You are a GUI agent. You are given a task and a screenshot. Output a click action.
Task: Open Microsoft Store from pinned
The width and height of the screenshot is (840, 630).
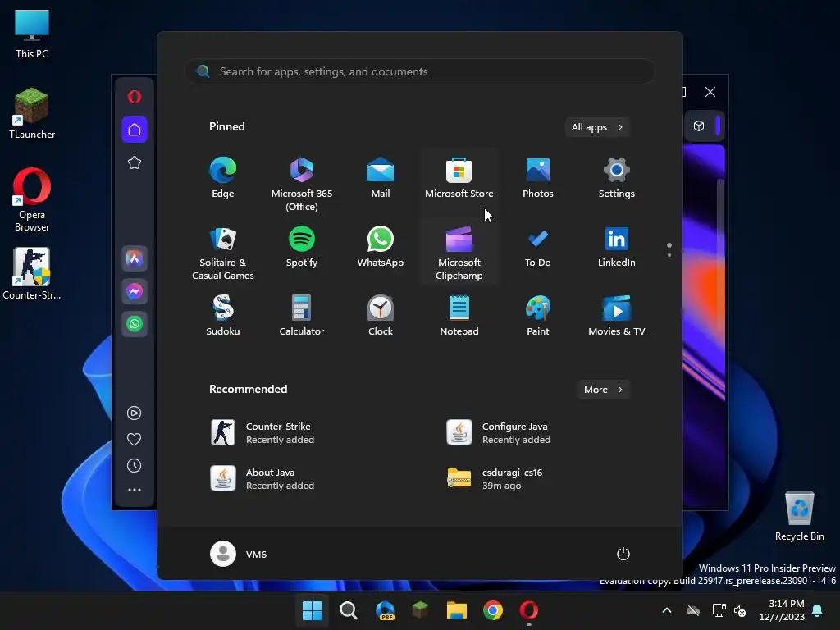[459, 179]
